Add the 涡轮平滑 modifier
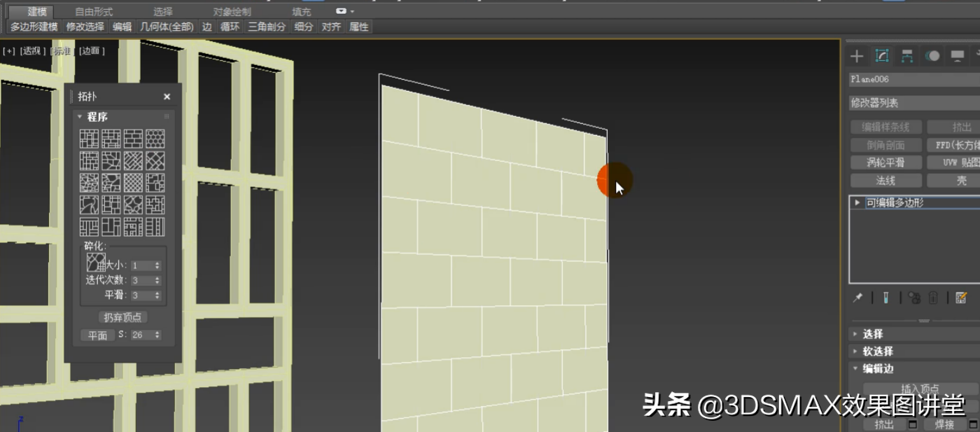 coord(886,162)
